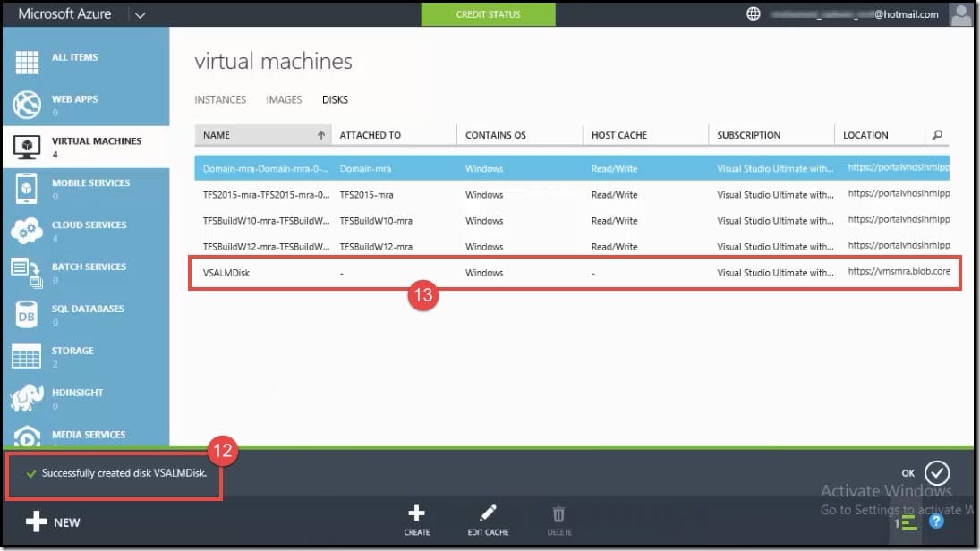Dismiss the notification with the OK checkmark

[x=936, y=472]
